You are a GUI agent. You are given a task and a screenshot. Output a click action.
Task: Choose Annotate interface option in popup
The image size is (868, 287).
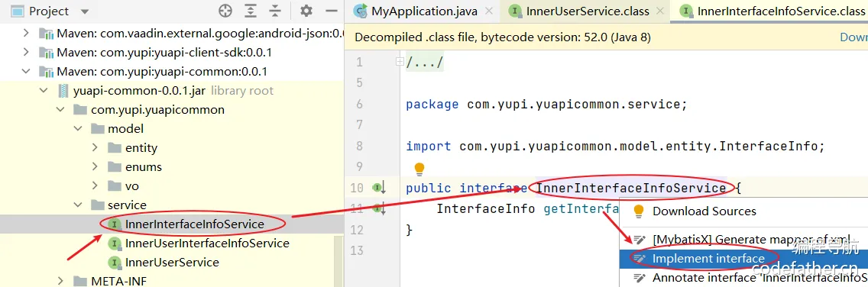tap(760, 277)
